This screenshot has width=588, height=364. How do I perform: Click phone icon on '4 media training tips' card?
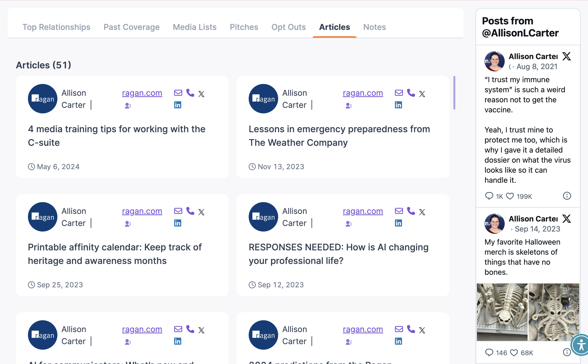[190, 93]
